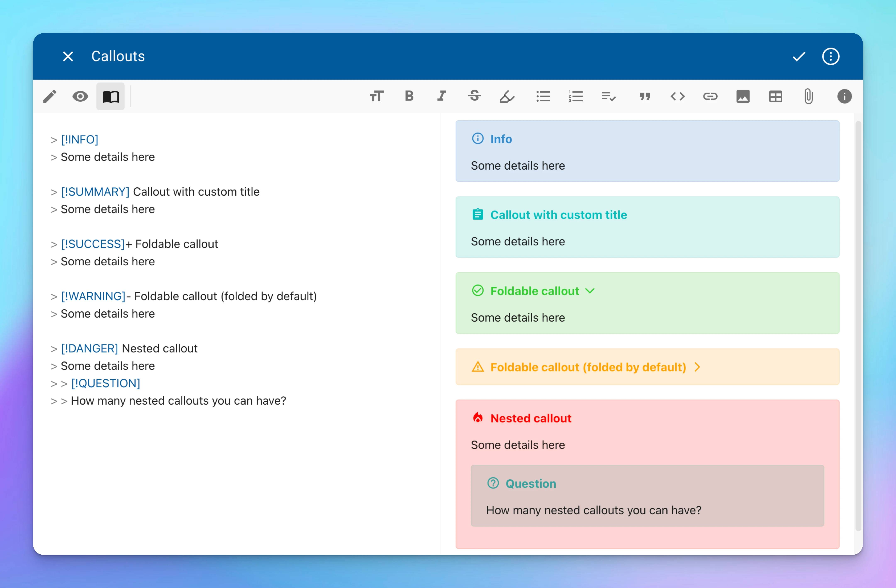Insert a code block
Image resolution: width=896 pixels, height=588 pixels.
(678, 96)
